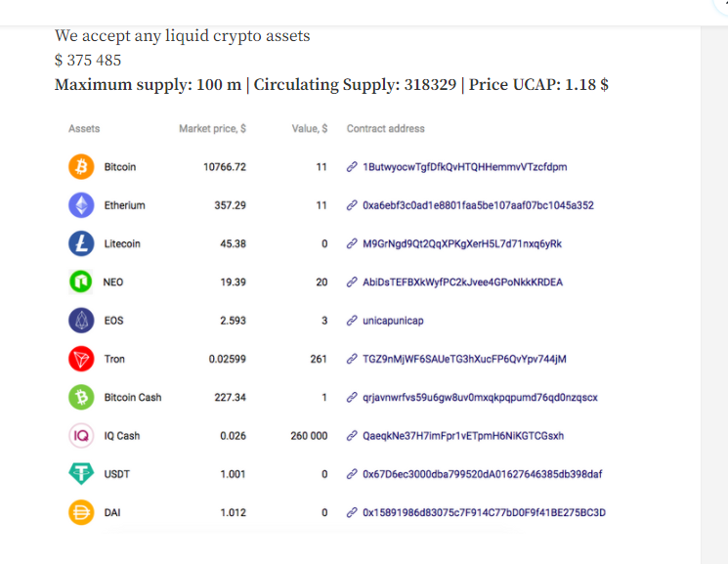The height and width of the screenshot is (564, 728).
Task: Click the chain link icon in DAI row
Action: coord(352,512)
